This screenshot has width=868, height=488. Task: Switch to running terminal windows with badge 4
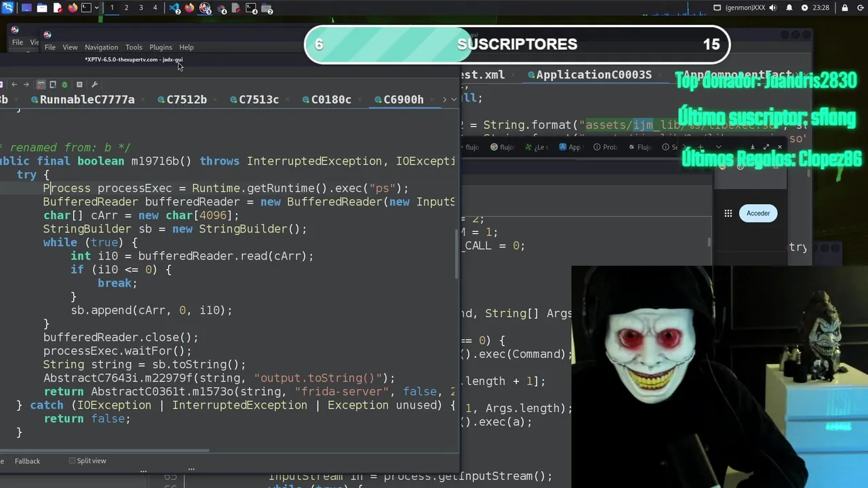coord(252,8)
